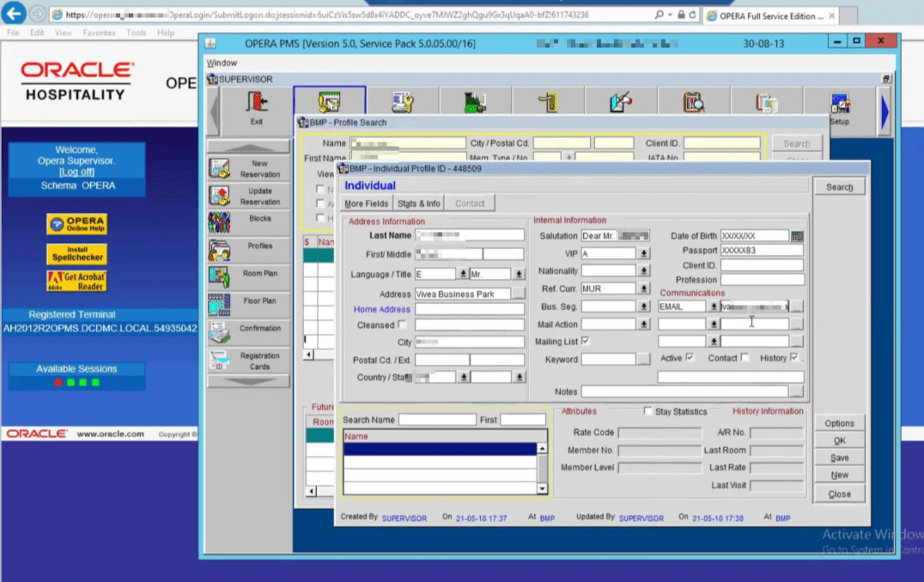Open Profiles from the left sidebar
Viewport: 924px width, 582px height.
click(247, 249)
